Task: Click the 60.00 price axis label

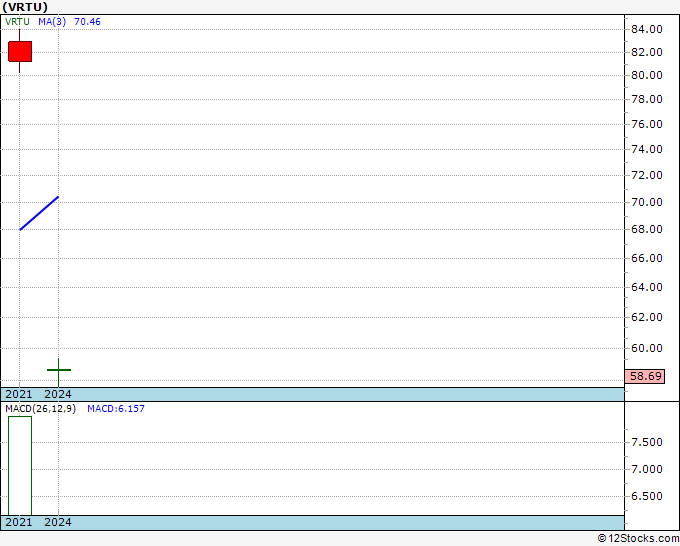Action: pos(647,348)
